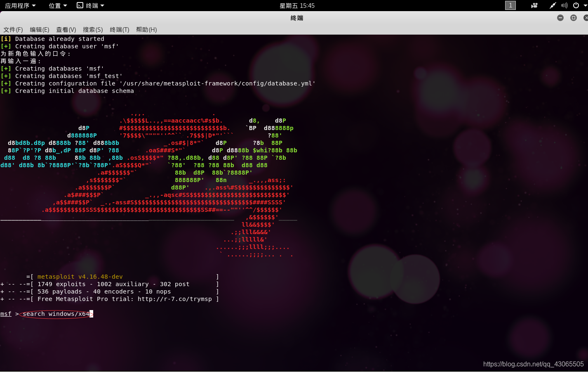Click 'Creating initial database schema' line
This screenshot has height=372, width=588.
pos(67,91)
